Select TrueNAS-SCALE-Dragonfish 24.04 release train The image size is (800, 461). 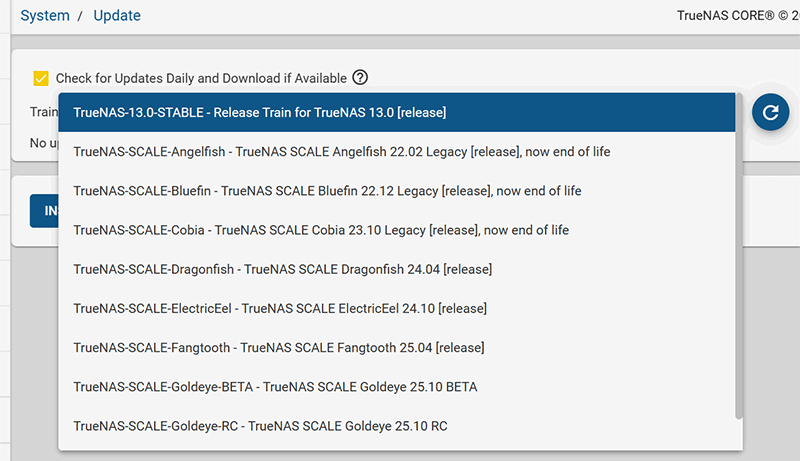pos(282,269)
